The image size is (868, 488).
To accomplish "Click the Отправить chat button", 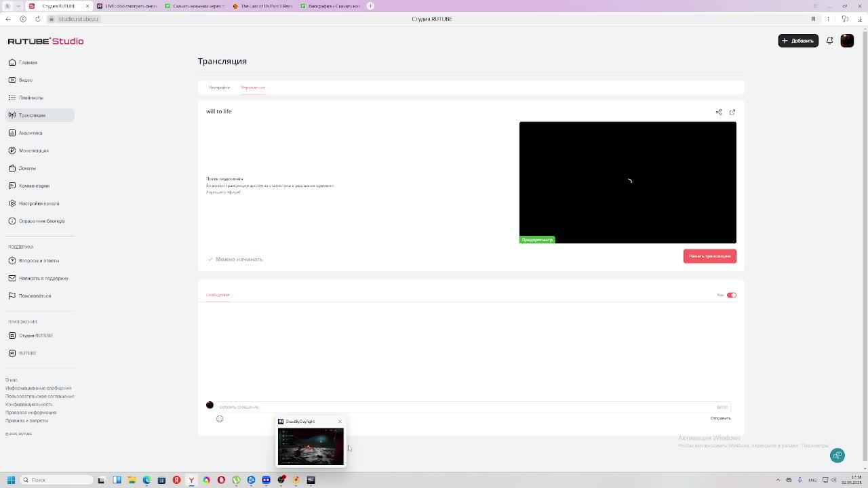I will pyautogui.click(x=720, y=418).
